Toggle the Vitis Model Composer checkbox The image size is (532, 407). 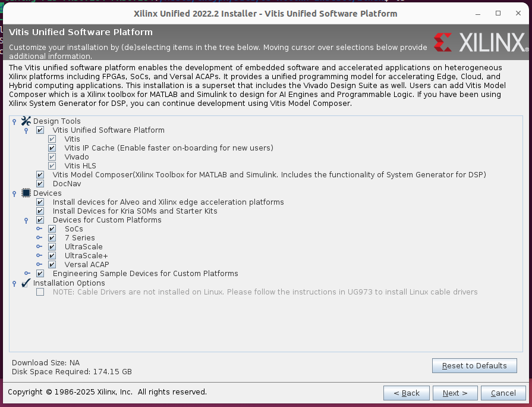pos(40,174)
